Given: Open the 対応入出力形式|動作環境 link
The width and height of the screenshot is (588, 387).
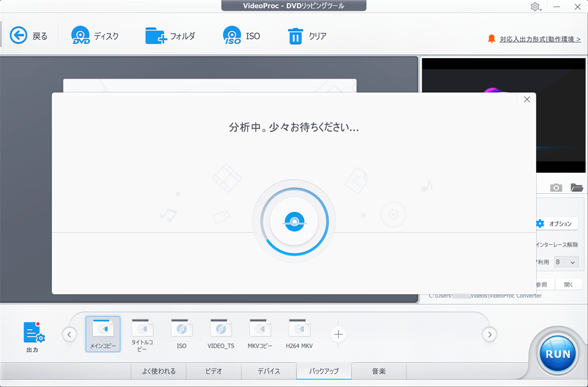Looking at the screenshot, I should point(540,39).
